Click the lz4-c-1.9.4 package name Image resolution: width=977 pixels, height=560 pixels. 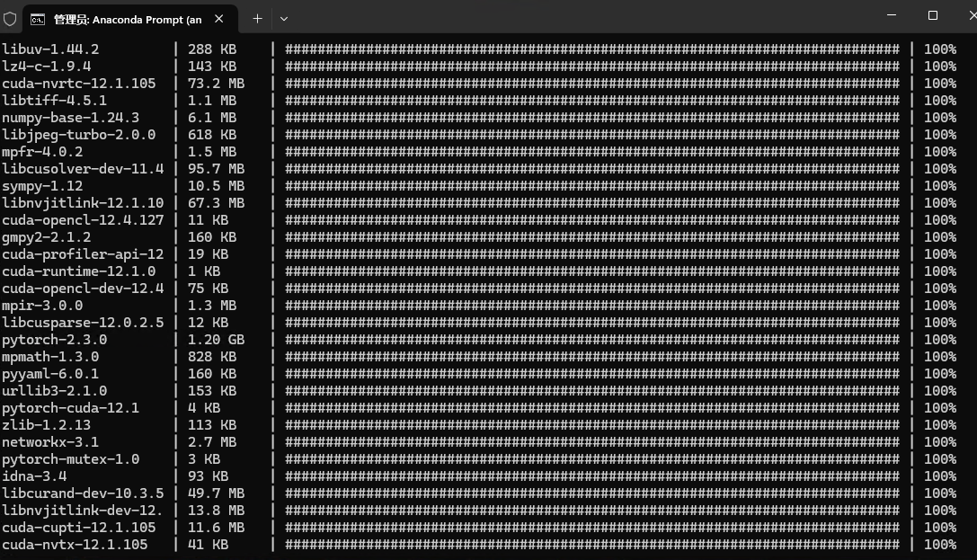pyautogui.click(x=47, y=66)
